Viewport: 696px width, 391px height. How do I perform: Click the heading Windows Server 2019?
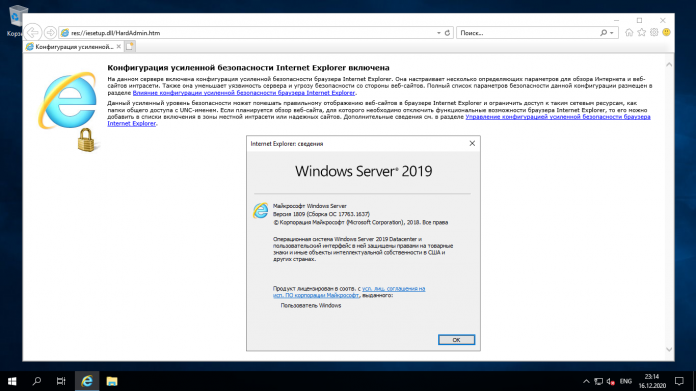pyautogui.click(x=363, y=171)
